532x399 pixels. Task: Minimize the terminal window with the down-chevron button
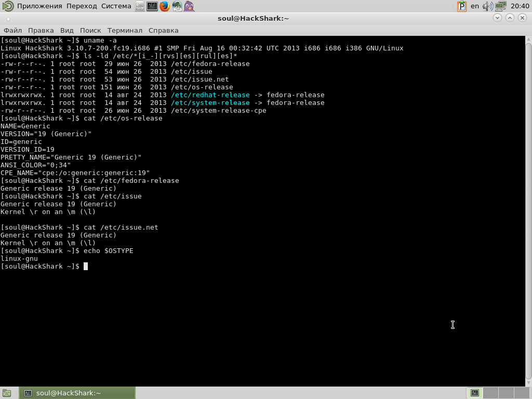pos(497,18)
